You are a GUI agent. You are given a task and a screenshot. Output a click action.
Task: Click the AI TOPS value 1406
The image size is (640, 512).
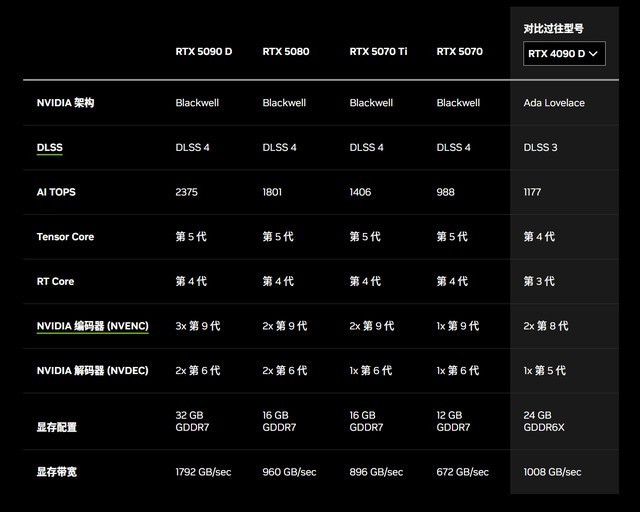(x=360, y=192)
